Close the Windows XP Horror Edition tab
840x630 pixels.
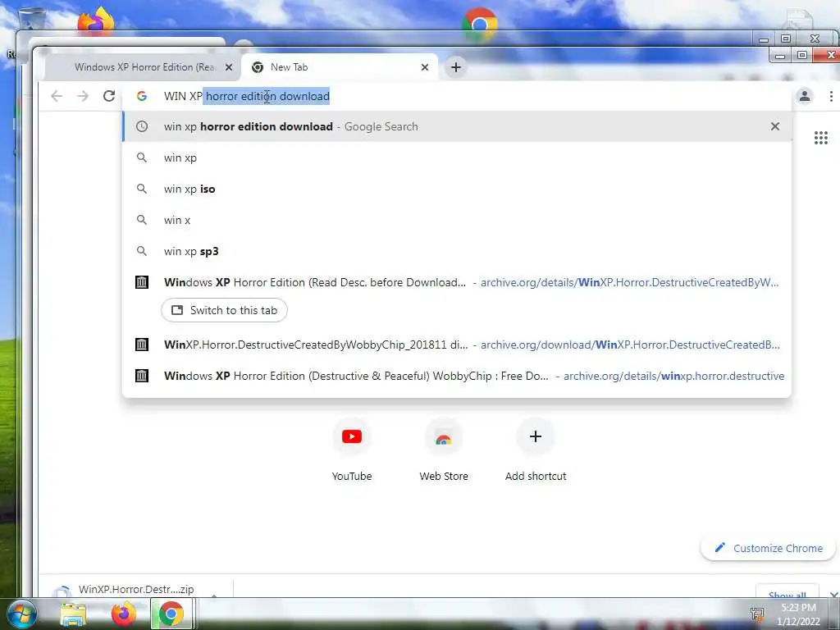pos(229,67)
